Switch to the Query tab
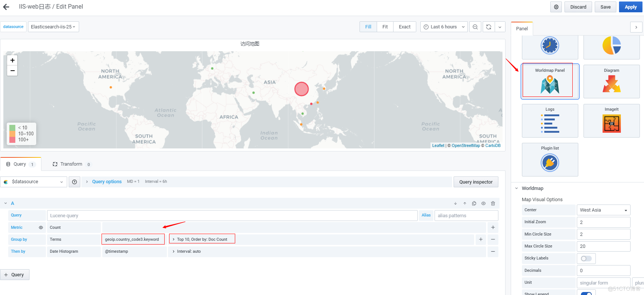 (21, 164)
